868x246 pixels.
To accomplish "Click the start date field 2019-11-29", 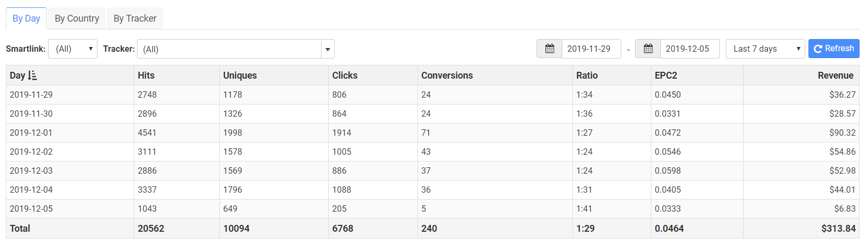I will (x=591, y=49).
